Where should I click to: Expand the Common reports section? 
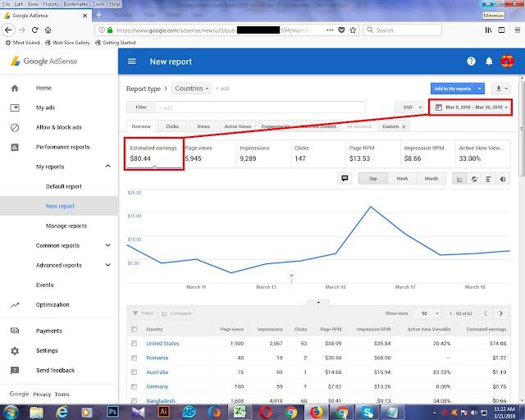[x=107, y=245]
